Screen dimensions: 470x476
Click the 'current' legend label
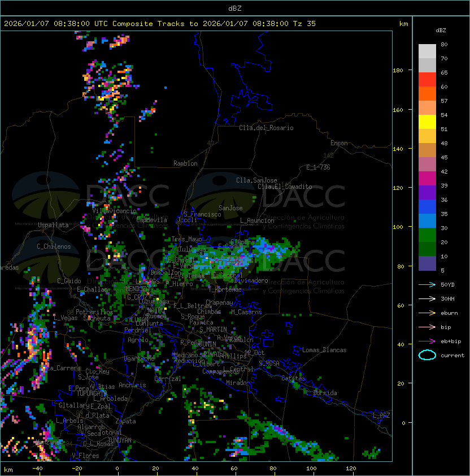point(452,356)
